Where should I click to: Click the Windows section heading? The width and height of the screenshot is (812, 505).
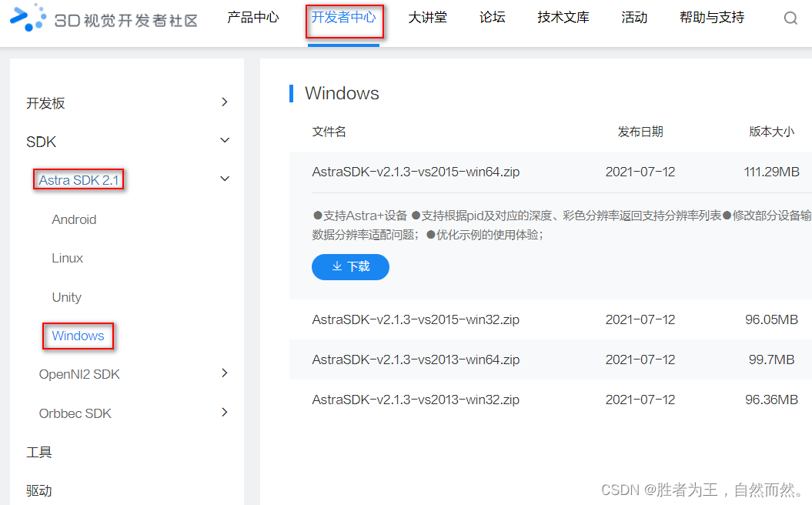click(342, 93)
